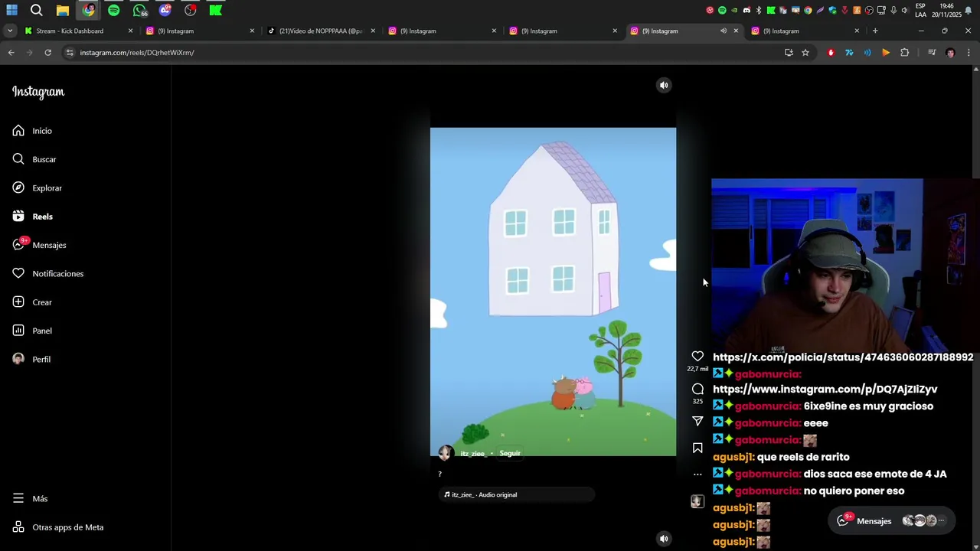This screenshot has width=980, height=551.
Task: Go back in the browser
Action: (11, 53)
